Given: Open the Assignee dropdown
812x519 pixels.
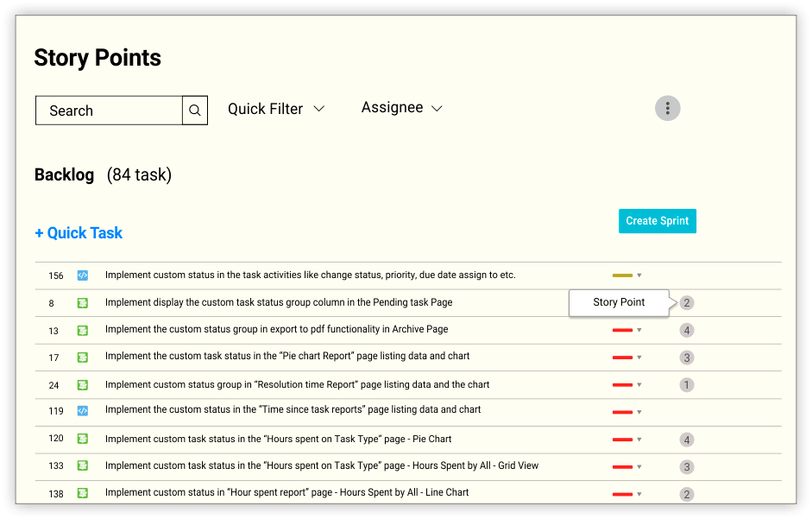Looking at the screenshot, I should coord(401,108).
